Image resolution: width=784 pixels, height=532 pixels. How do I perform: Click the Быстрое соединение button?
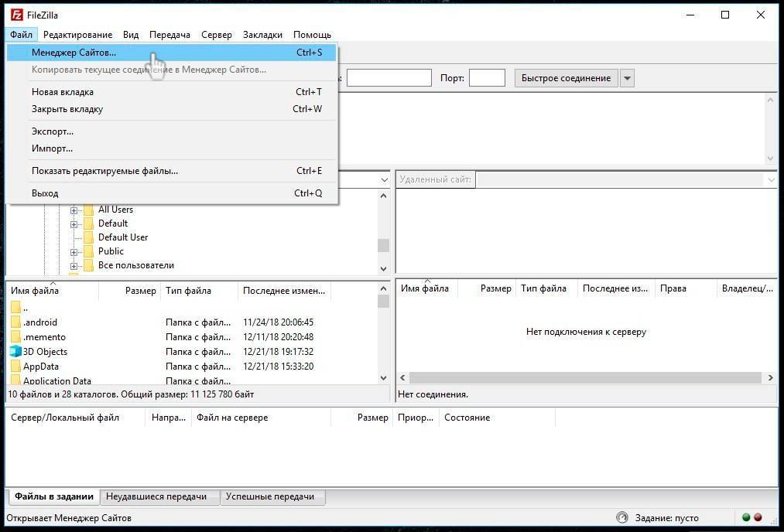pos(566,78)
